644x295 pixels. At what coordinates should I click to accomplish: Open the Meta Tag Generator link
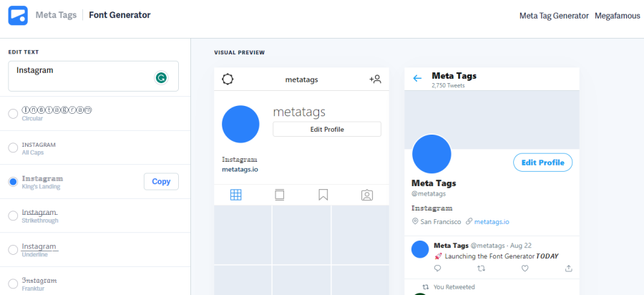coord(554,16)
